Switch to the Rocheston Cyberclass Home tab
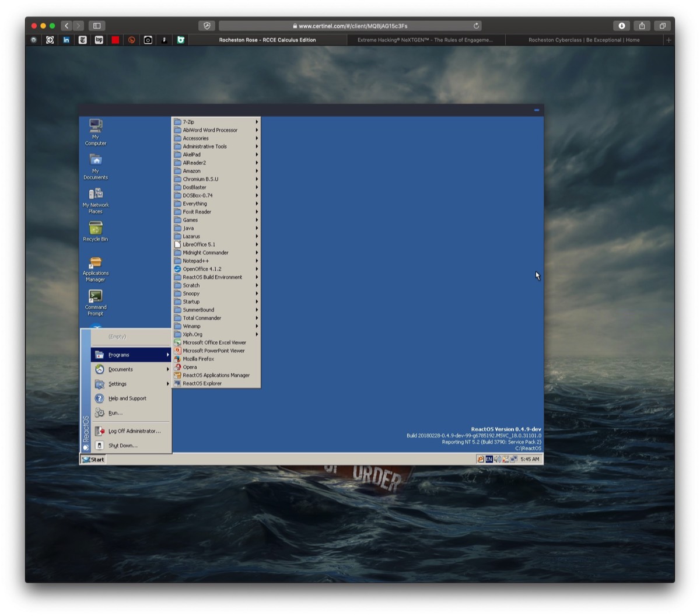Viewport: 700px width, 616px height. coord(584,40)
